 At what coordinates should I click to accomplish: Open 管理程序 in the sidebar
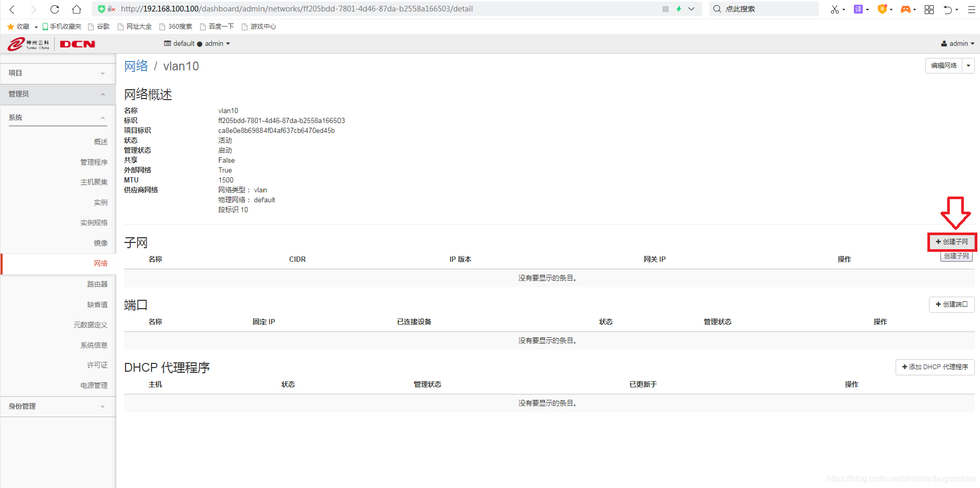click(94, 162)
